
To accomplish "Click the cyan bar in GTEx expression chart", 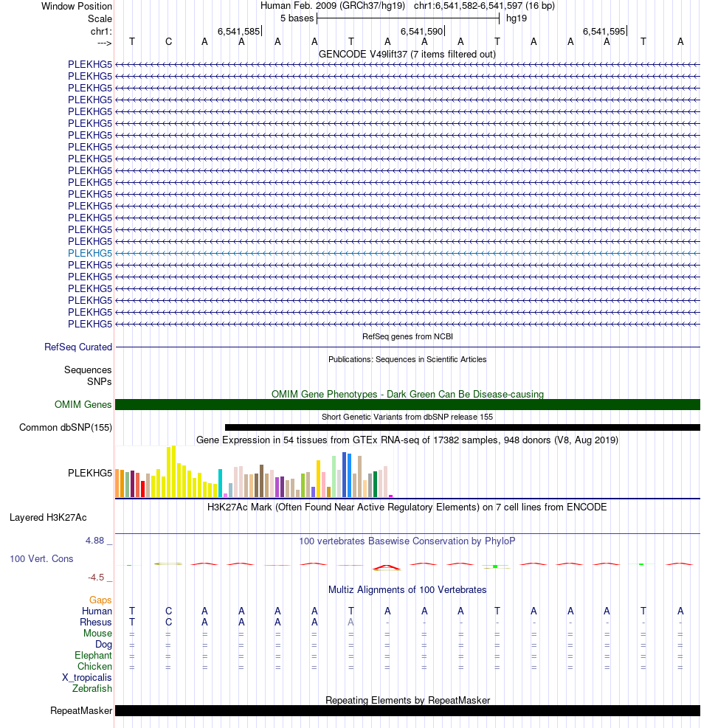I will tap(220, 483).
